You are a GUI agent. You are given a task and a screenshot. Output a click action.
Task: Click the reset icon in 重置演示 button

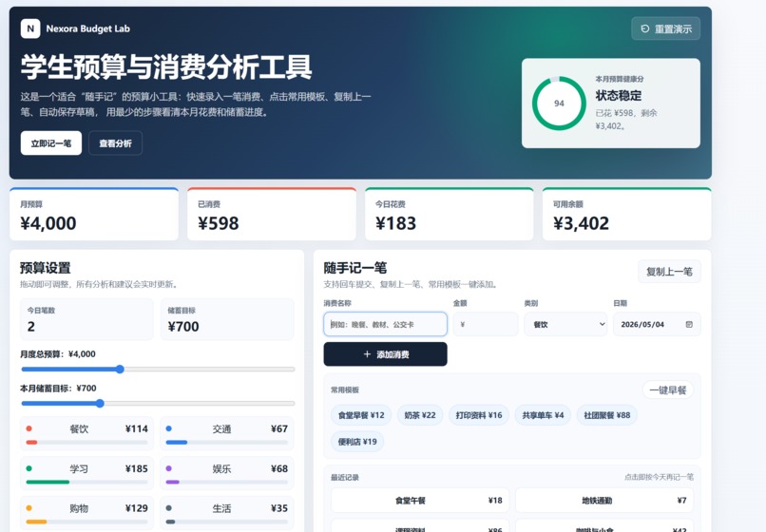tap(645, 28)
